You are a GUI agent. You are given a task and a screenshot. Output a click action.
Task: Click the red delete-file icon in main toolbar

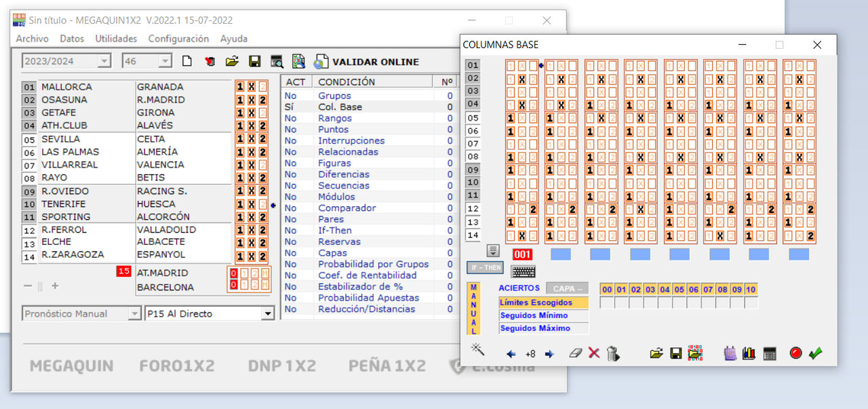210,62
